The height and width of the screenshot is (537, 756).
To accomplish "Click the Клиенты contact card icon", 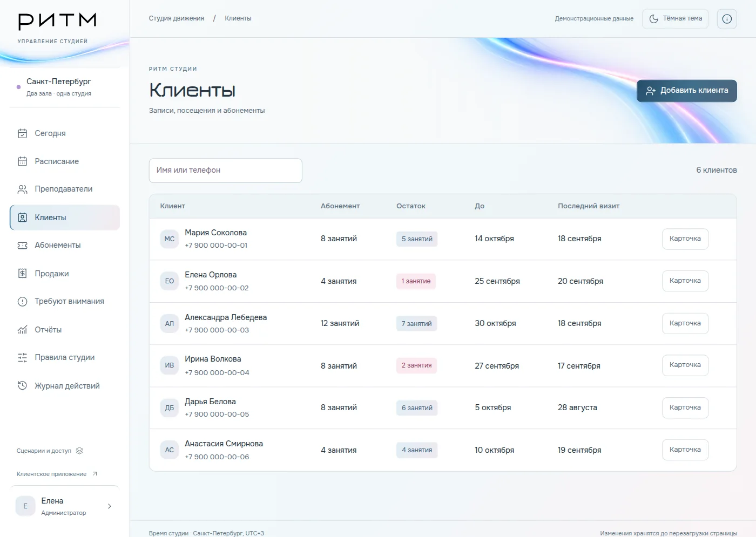I will [x=22, y=217].
